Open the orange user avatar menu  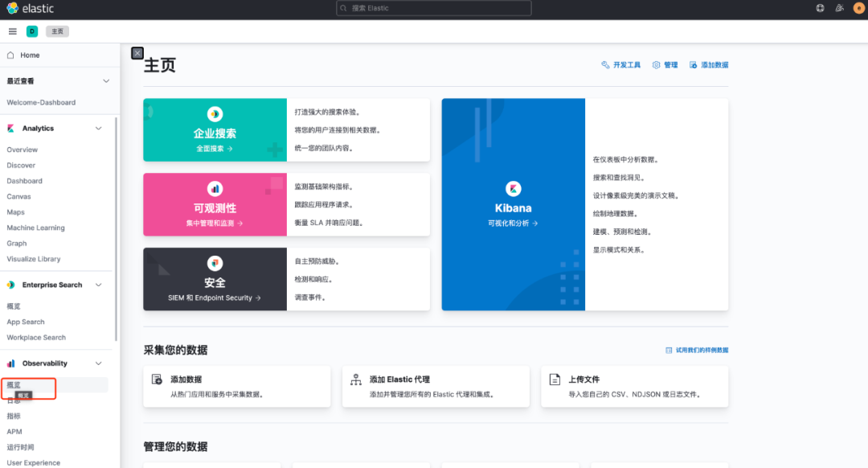[x=859, y=8]
